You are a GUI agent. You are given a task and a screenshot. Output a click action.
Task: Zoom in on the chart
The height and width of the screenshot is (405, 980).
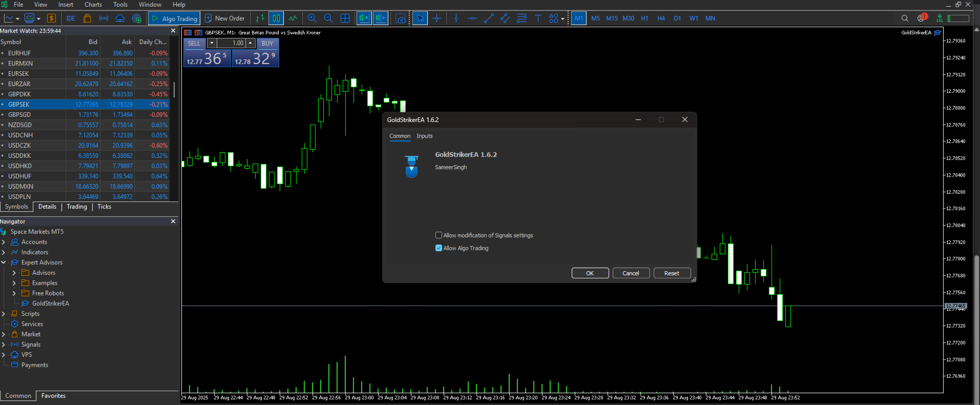(312, 18)
